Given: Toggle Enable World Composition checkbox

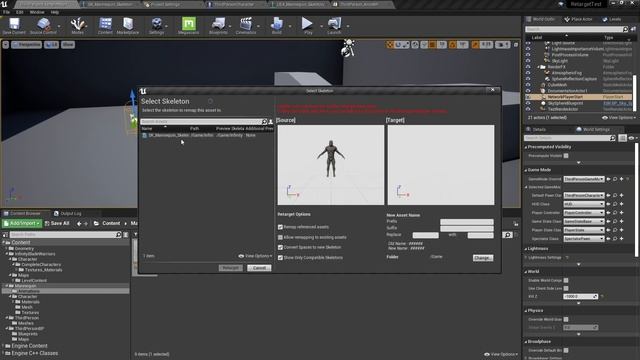Looking at the screenshot, I should 566,280.
